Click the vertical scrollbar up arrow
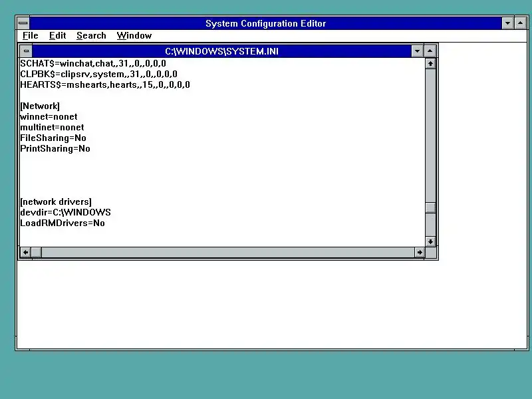This screenshot has width=532, height=399. [x=430, y=63]
